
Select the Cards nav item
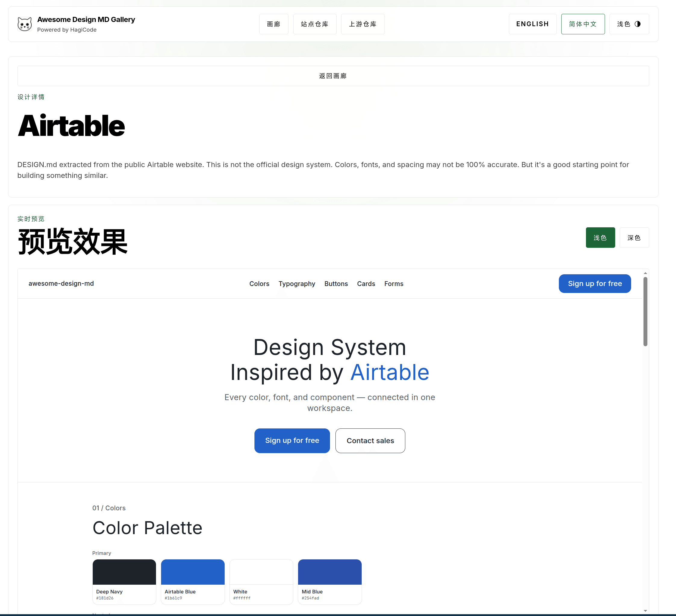click(x=366, y=284)
